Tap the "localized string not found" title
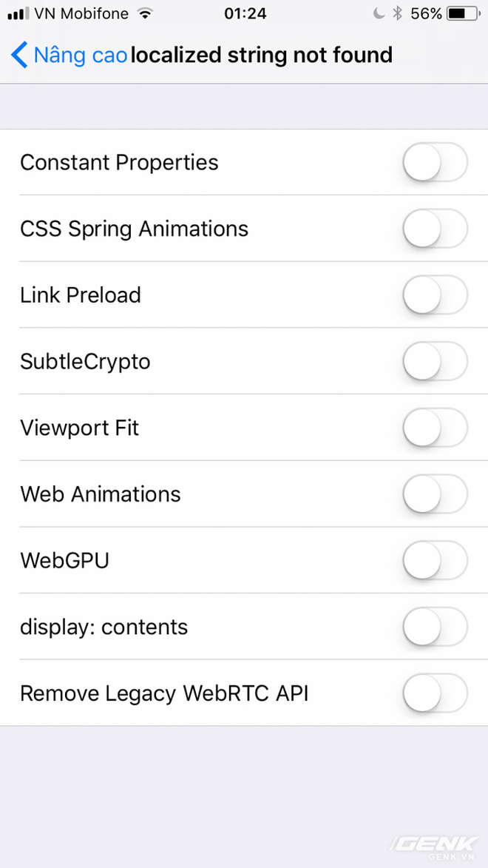This screenshot has height=868, width=488. 262,55
